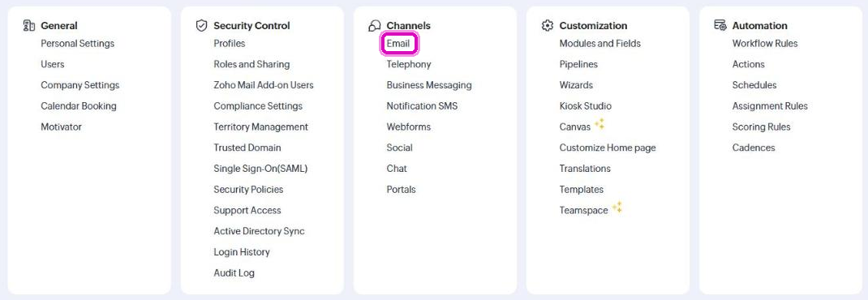Select Customize Home page
Screen dimensions: 868x300
pos(608,148)
